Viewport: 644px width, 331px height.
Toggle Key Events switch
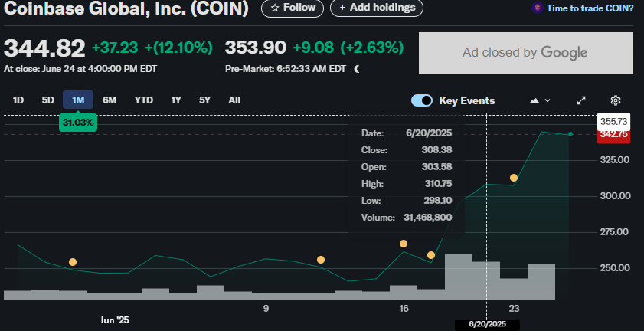(422, 100)
